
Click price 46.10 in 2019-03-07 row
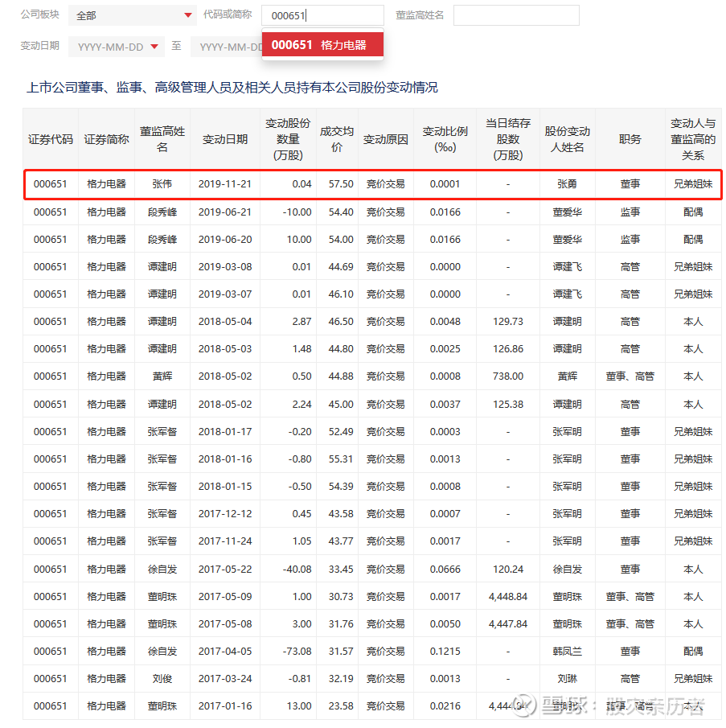coord(341,294)
